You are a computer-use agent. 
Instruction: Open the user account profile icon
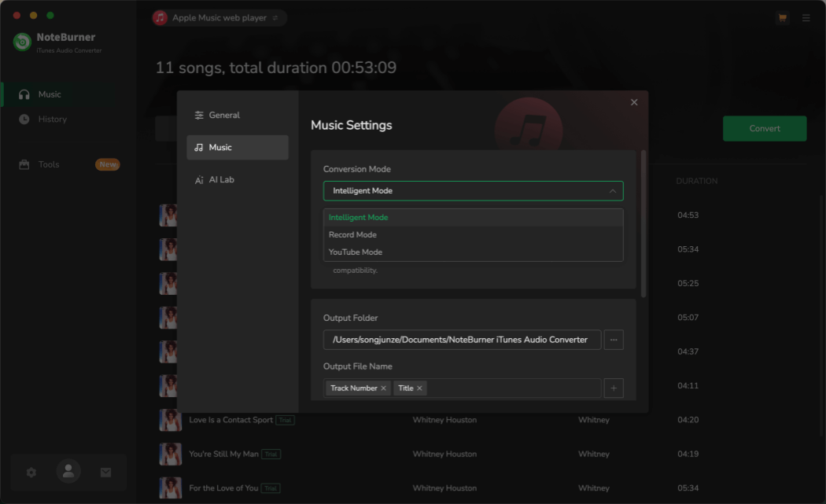pyautogui.click(x=68, y=473)
